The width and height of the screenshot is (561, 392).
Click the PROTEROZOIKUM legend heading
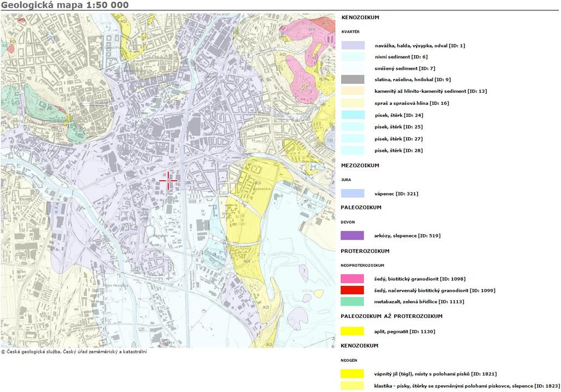(365, 251)
